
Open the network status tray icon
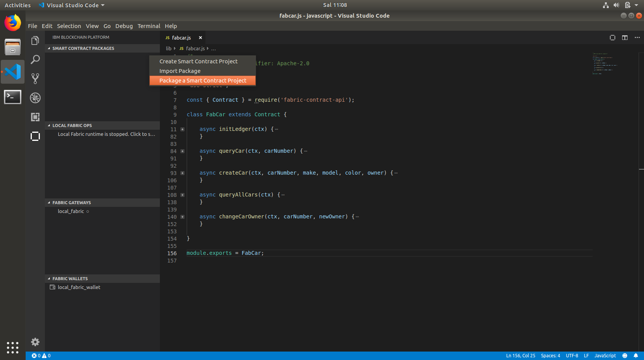pyautogui.click(x=606, y=5)
